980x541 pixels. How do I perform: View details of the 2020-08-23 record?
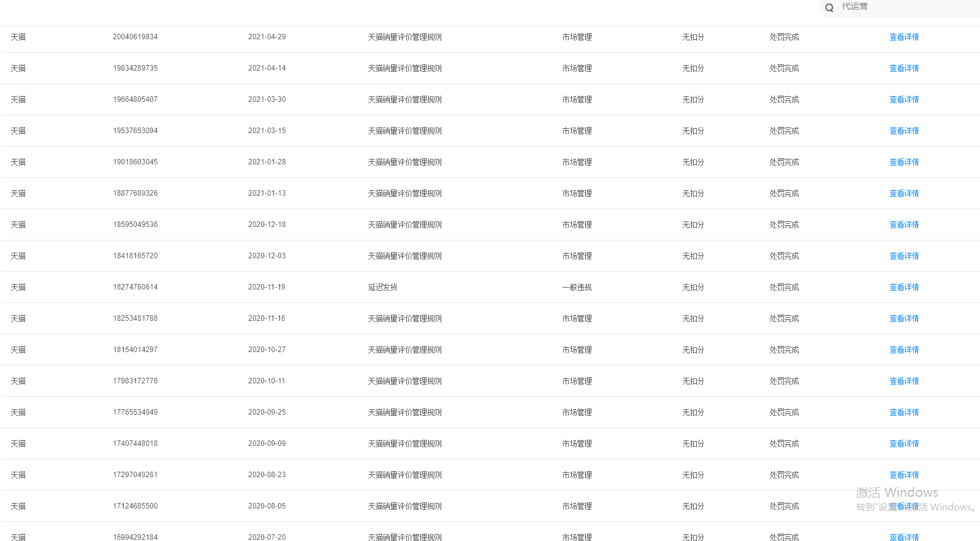904,475
